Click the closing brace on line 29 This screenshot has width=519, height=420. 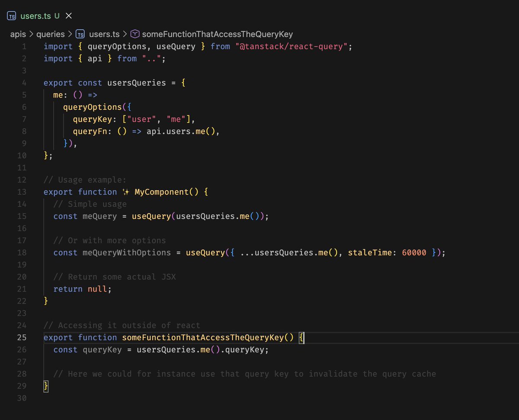46,385
